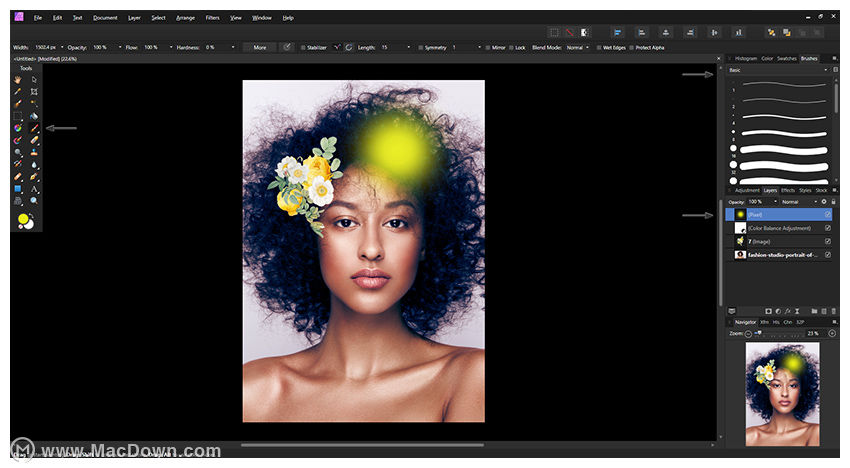Viewport: 850px width, 468px height.
Task: Click the window stabilizer mode icon
Action: coord(349,47)
